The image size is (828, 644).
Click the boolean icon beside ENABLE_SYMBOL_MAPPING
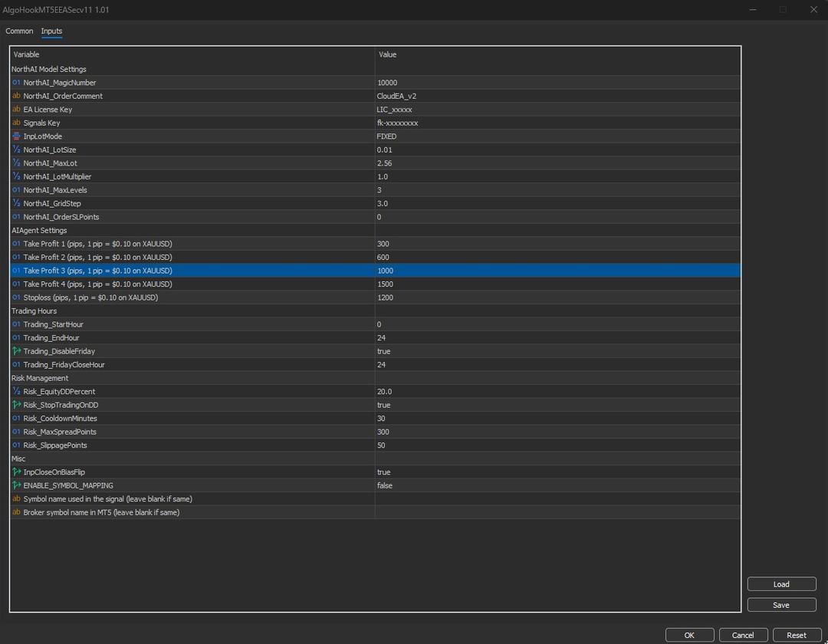pyautogui.click(x=16, y=485)
